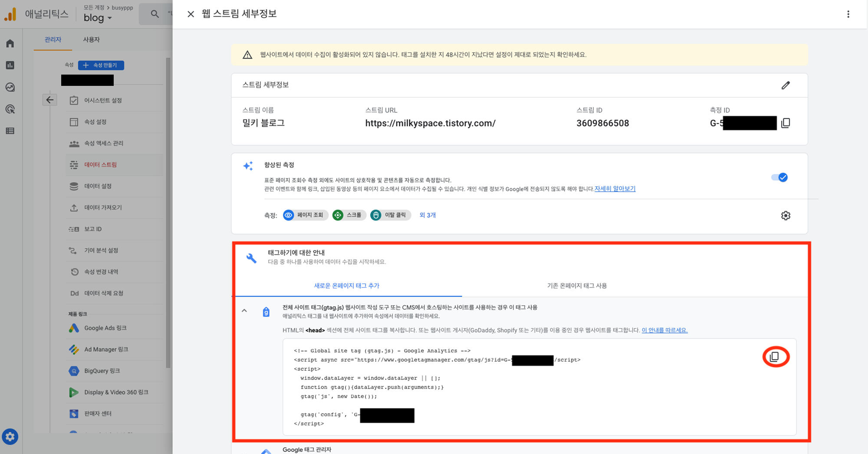Click the admin column scrollbar

168,212
